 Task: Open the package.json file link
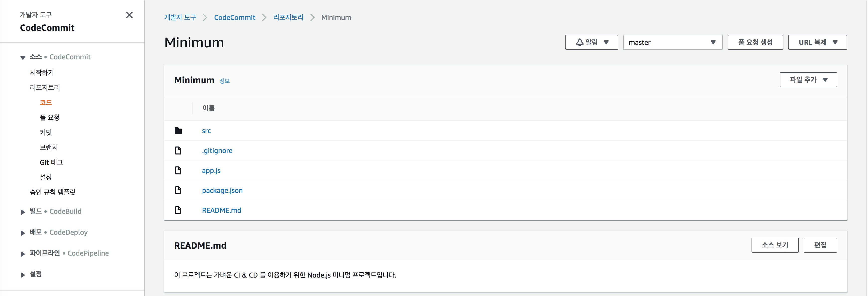pos(222,190)
